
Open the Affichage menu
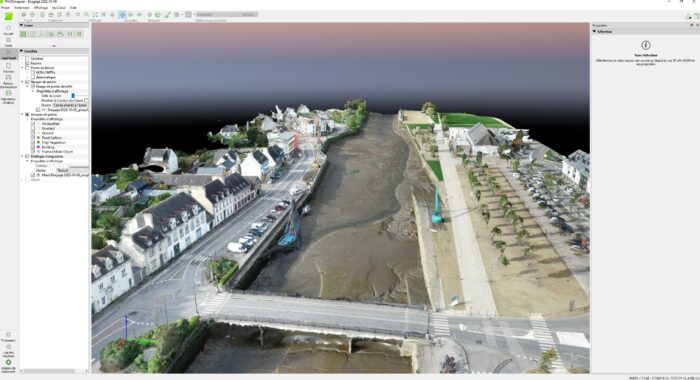coord(41,8)
